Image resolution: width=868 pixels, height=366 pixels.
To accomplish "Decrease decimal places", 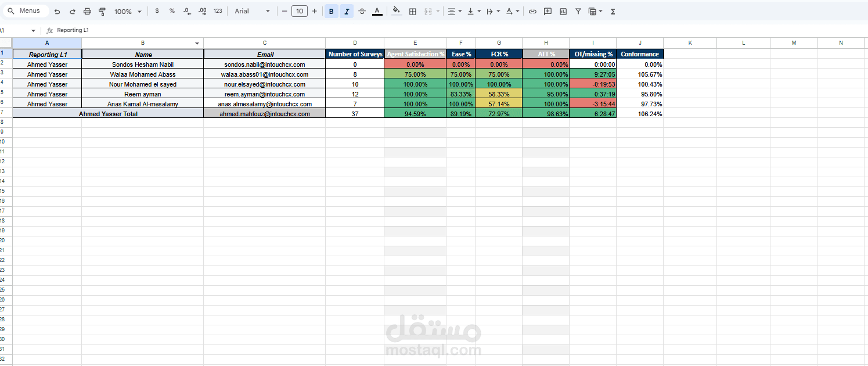I will (186, 11).
